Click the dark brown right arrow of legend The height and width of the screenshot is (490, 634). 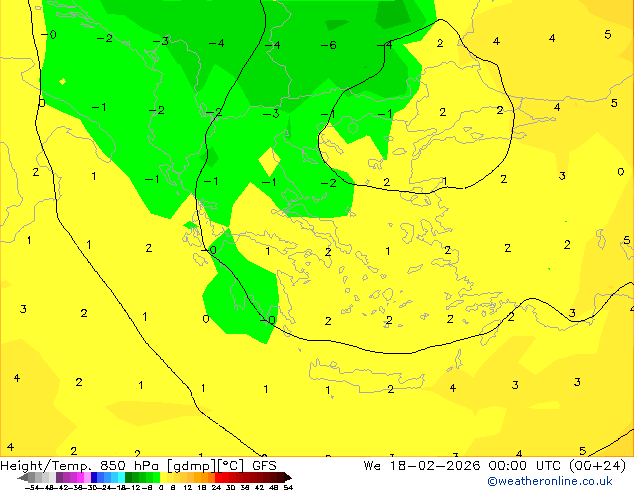click(288, 477)
